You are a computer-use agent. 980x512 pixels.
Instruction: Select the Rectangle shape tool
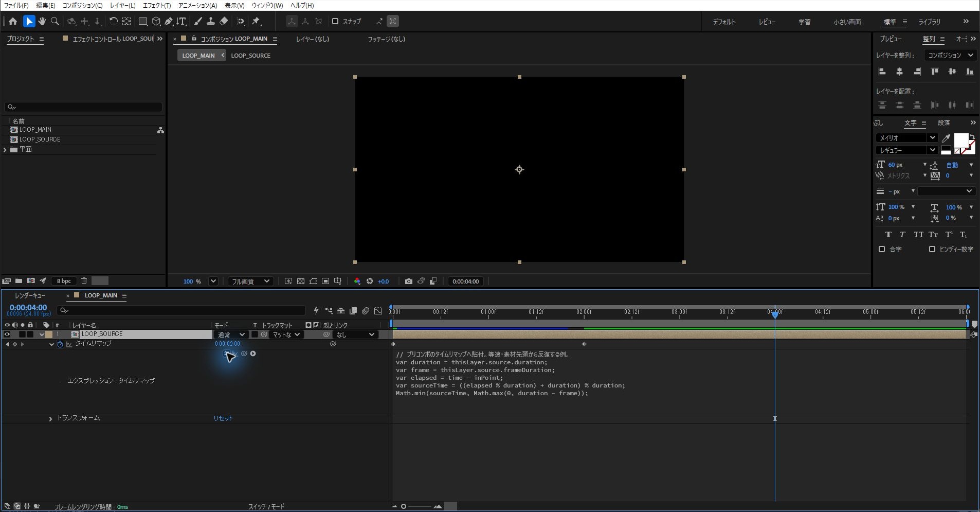click(x=143, y=21)
